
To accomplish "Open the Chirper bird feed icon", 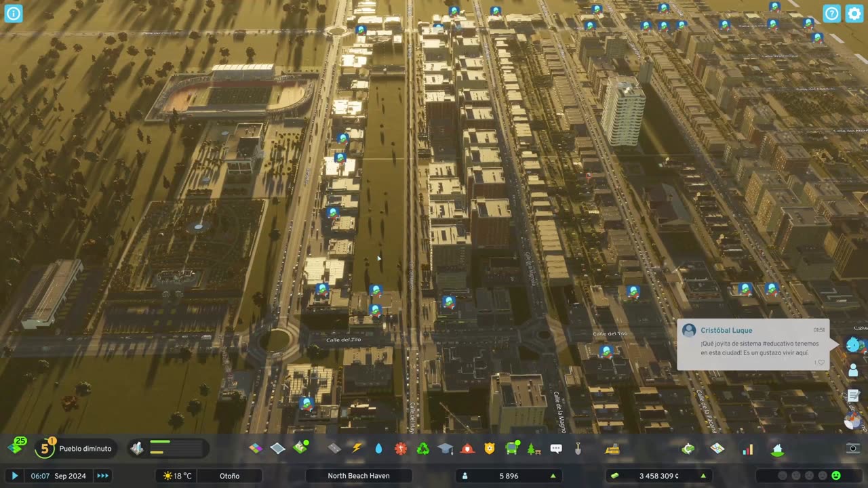I will [853, 344].
